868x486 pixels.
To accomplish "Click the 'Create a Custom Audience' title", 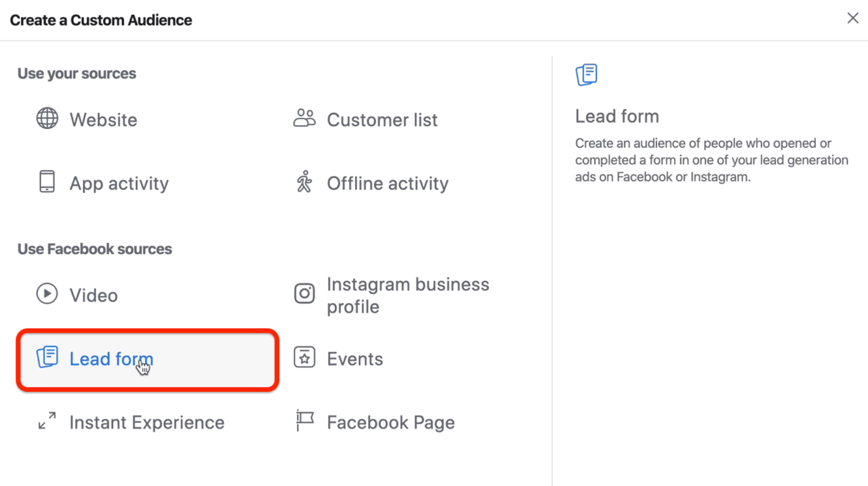I will tap(101, 20).
